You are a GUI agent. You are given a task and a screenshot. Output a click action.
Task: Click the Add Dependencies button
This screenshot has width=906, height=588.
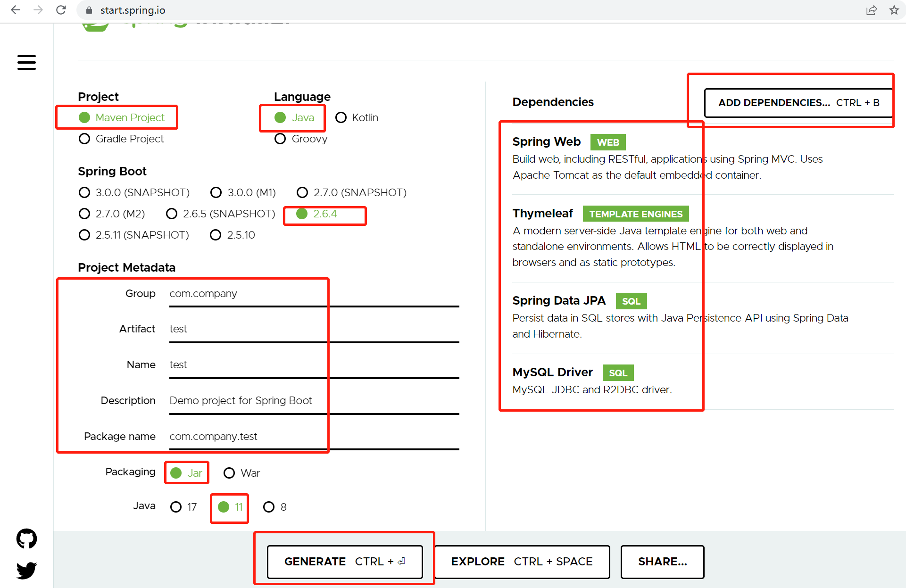tap(798, 102)
